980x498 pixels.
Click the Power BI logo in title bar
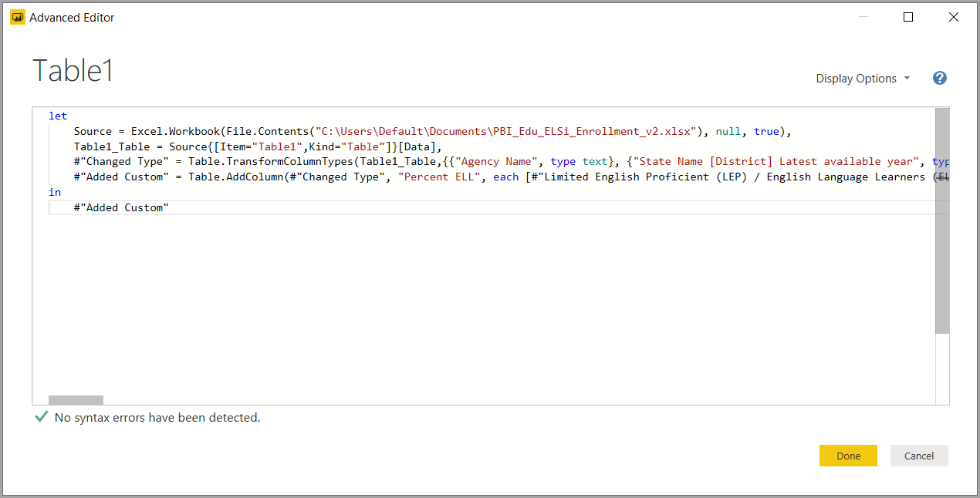click(x=18, y=18)
